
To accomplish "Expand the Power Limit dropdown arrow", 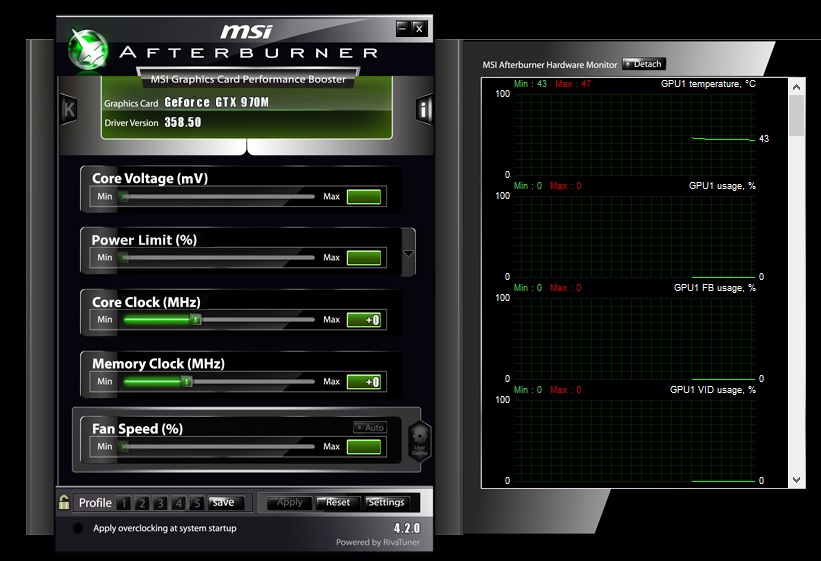I will (408, 253).
